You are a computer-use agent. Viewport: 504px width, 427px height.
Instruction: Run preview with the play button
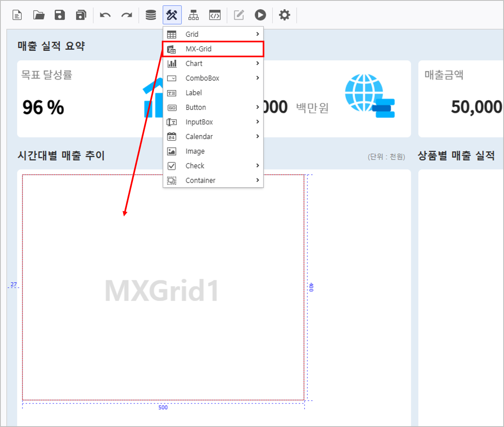click(260, 15)
